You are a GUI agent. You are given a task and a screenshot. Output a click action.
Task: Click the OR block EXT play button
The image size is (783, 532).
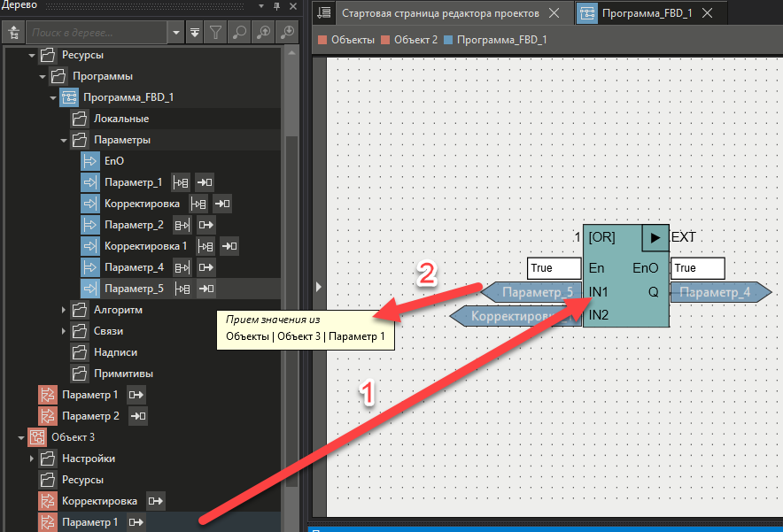coord(655,238)
